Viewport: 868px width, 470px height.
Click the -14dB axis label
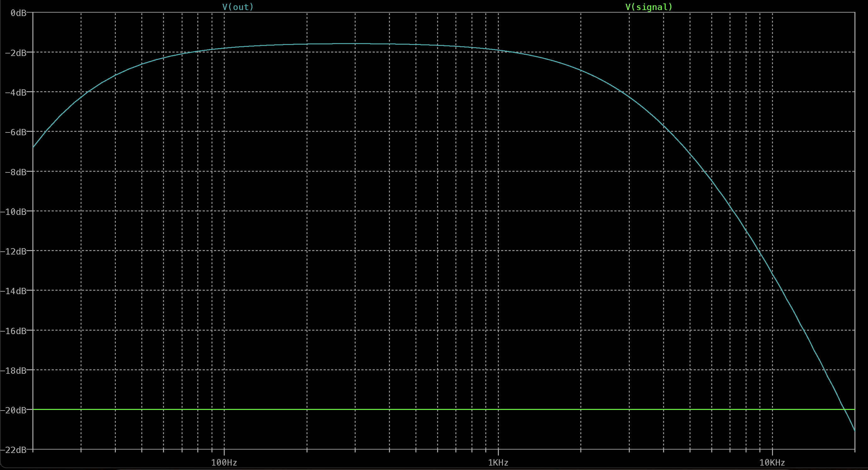pyautogui.click(x=13, y=291)
